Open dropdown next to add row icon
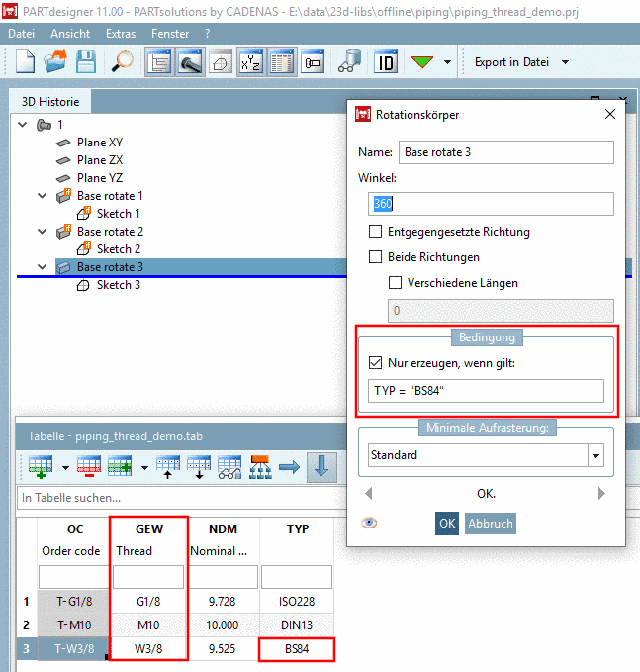This screenshot has height=672, width=640. click(x=65, y=467)
